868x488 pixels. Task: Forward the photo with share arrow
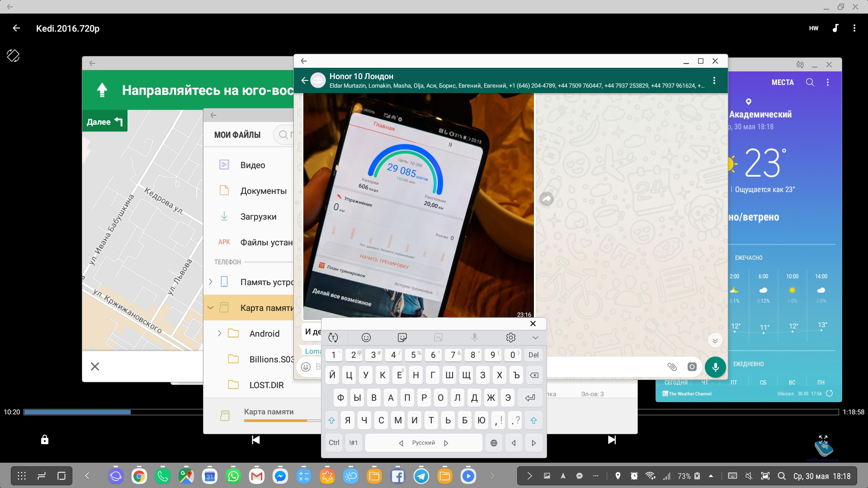547,199
